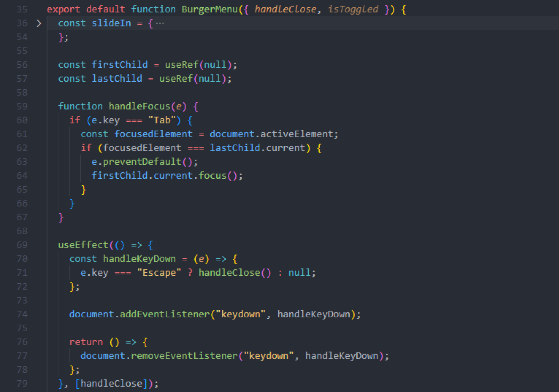Click the BurgerMenu function name
The image size is (559, 392).
(210, 9)
